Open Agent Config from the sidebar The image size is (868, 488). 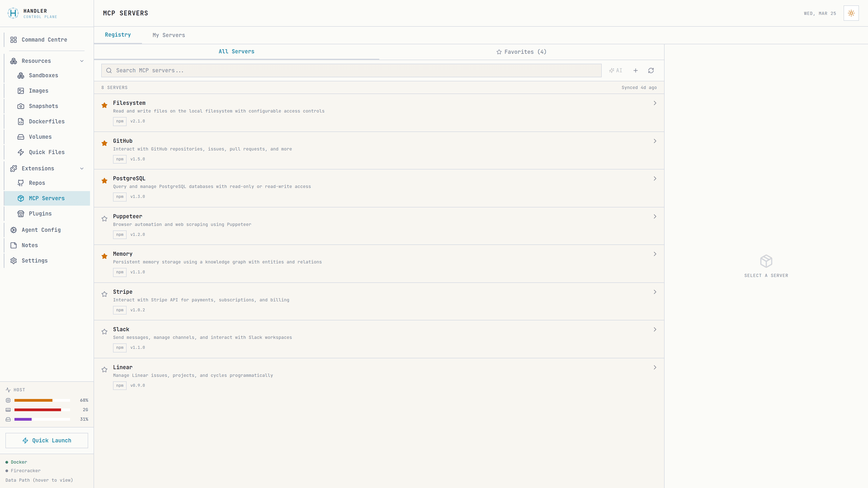(x=41, y=230)
